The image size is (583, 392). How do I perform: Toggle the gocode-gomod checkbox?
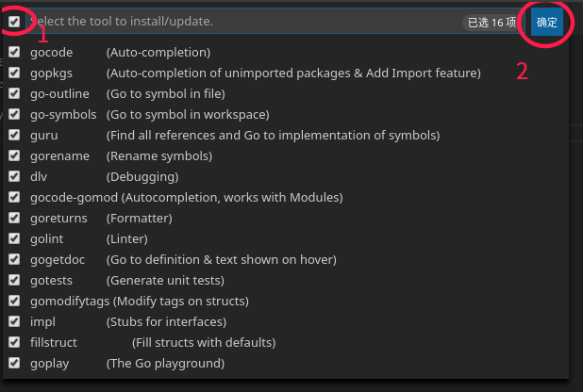14,197
